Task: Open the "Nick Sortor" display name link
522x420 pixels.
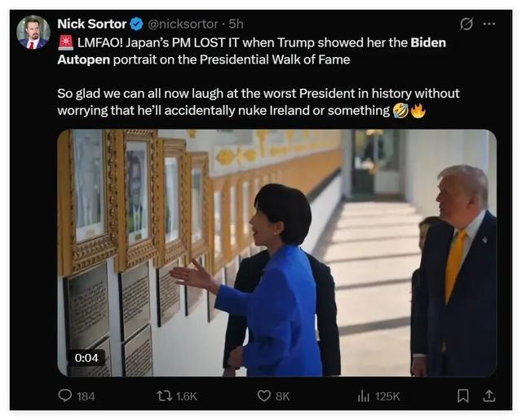Action: (91, 24)
